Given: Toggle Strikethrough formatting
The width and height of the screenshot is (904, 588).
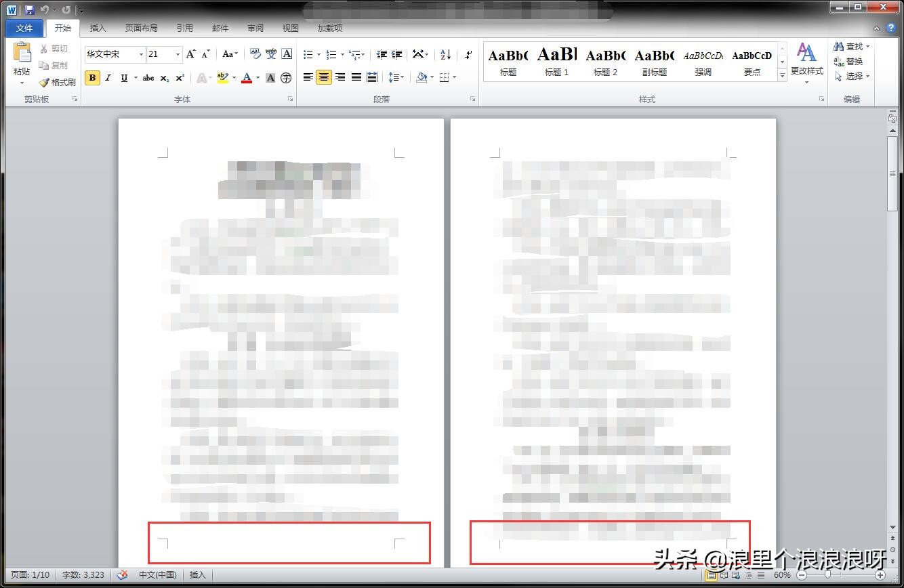Looking at the screenshot, I should [148, 78].
